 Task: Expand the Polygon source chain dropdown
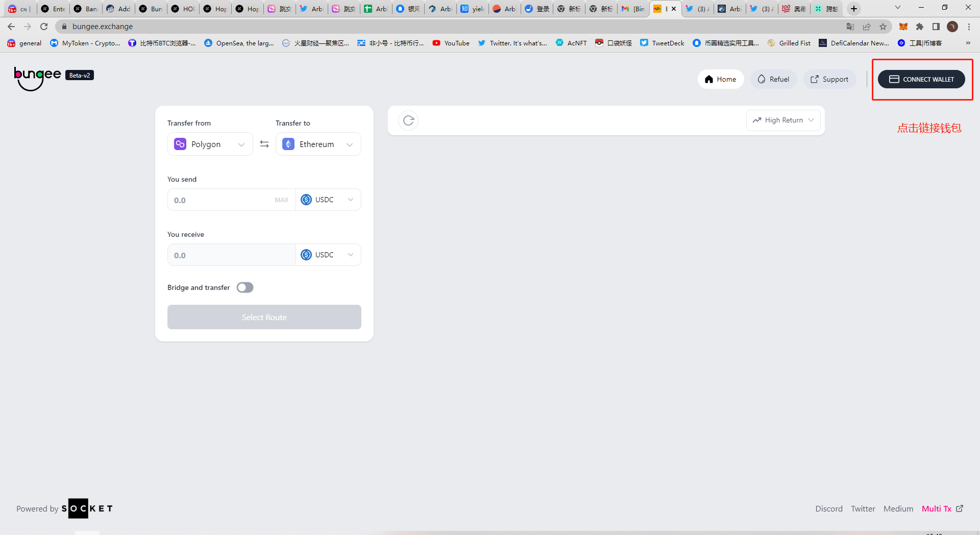click(210, 144)
